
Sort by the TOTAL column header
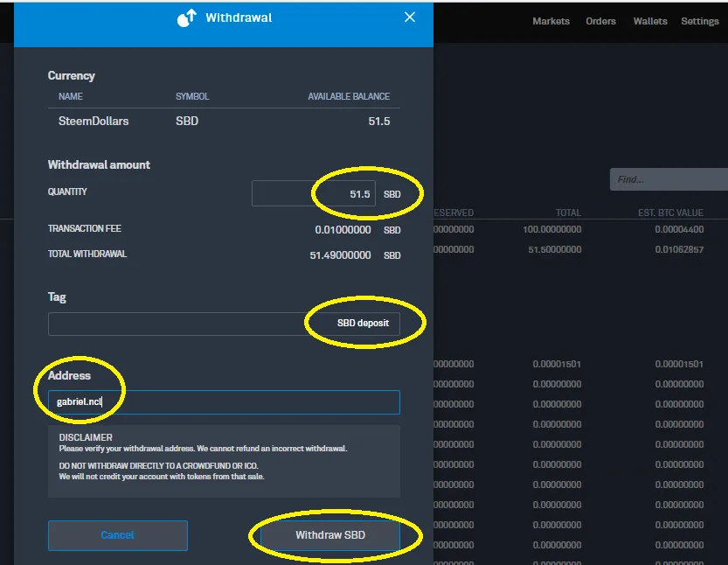point(568,213)
